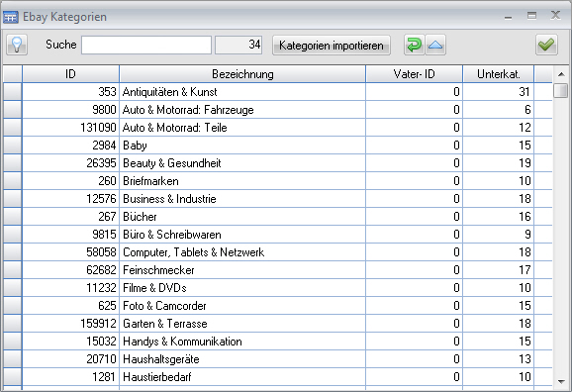Click Unterkat. value 13 for Haushaltsgeräte
Screen dimensions: 572x392
[499, 359]
